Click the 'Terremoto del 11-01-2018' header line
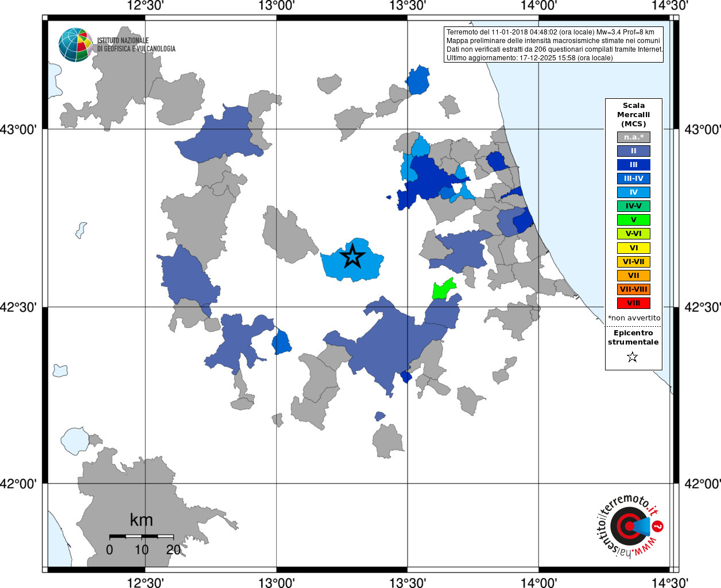This screenshot has width=721, height=588. point(551,32)
